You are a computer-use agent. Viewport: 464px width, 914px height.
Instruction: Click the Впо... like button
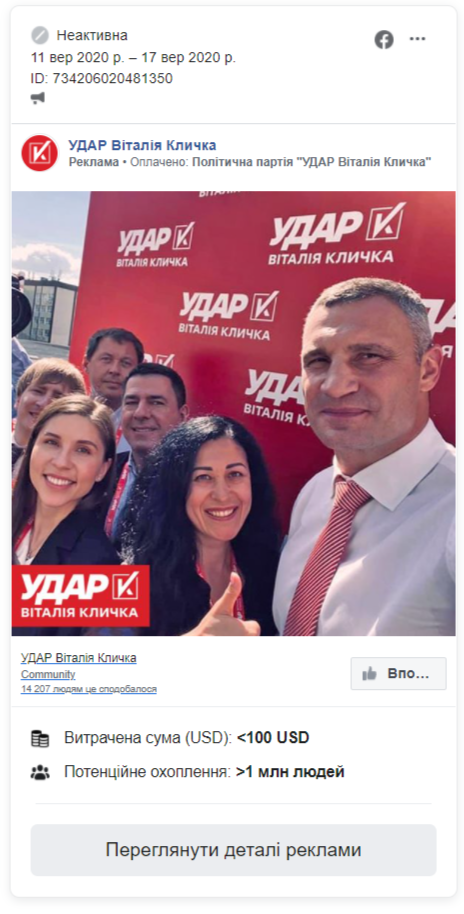(398, 674)
